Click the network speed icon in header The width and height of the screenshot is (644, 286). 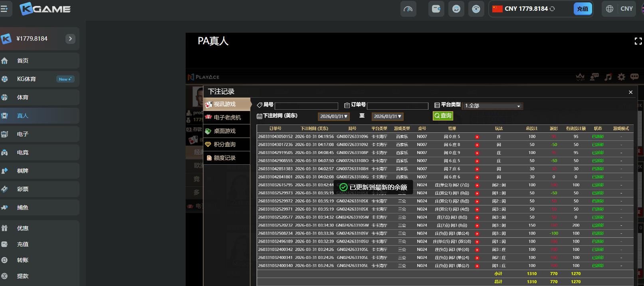click(408, 9)
